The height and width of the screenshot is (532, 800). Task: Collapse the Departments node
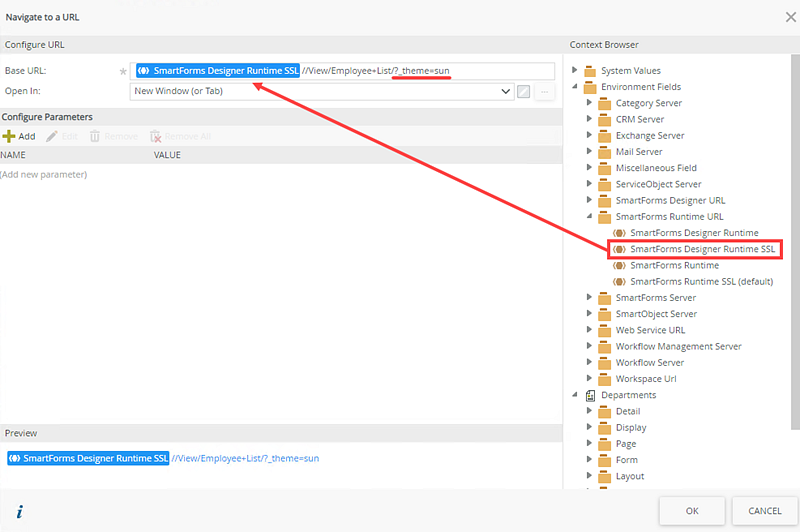574,394
